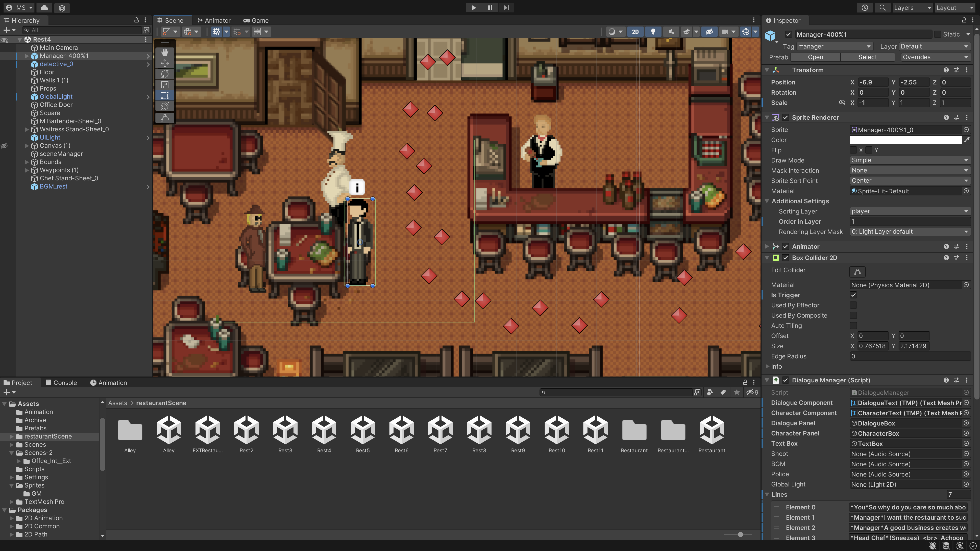Click the Step frame button
The image size is (980, 551).
(506, 8)
